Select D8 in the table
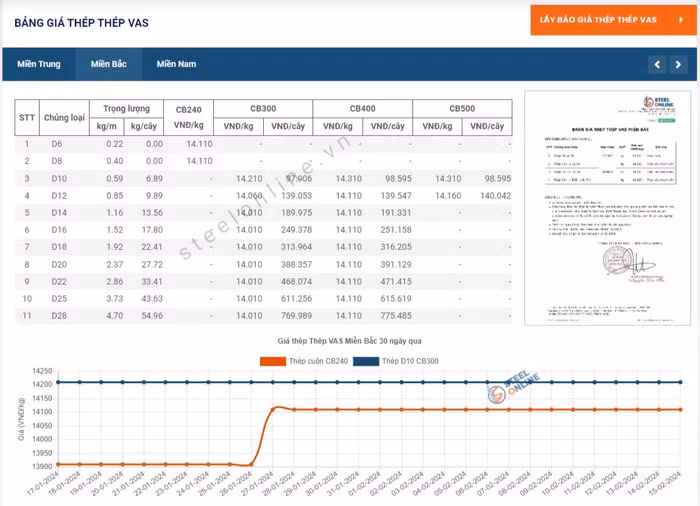 click(x=57, y=161)
